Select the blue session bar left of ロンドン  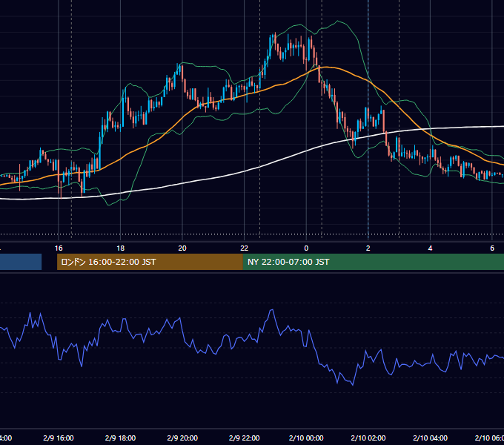pyautogui.click(x=21, y=262)
